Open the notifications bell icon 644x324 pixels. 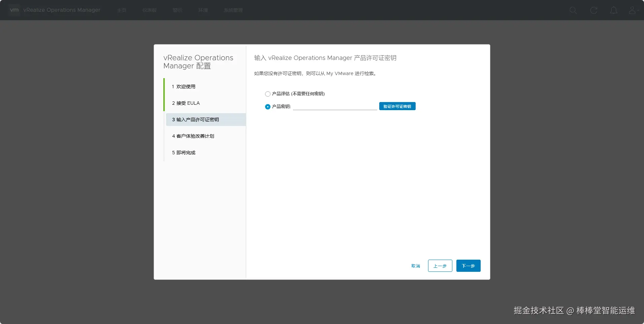pos(614,10)
